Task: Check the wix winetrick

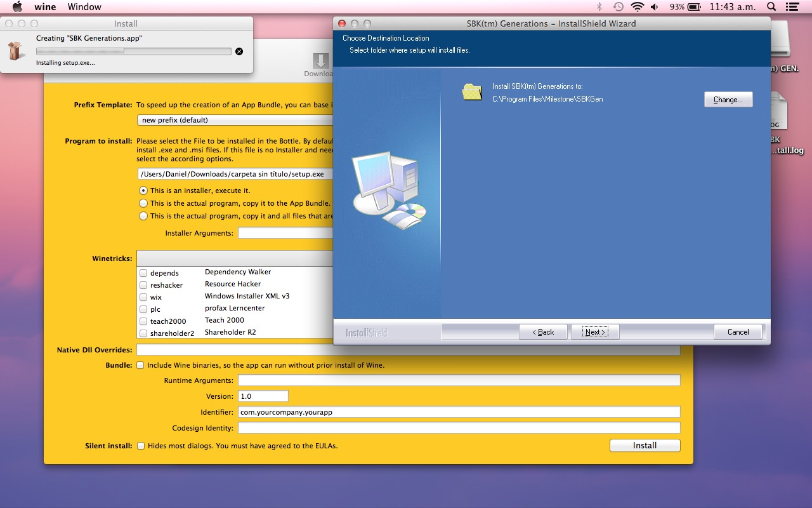Action: (143, 297)
